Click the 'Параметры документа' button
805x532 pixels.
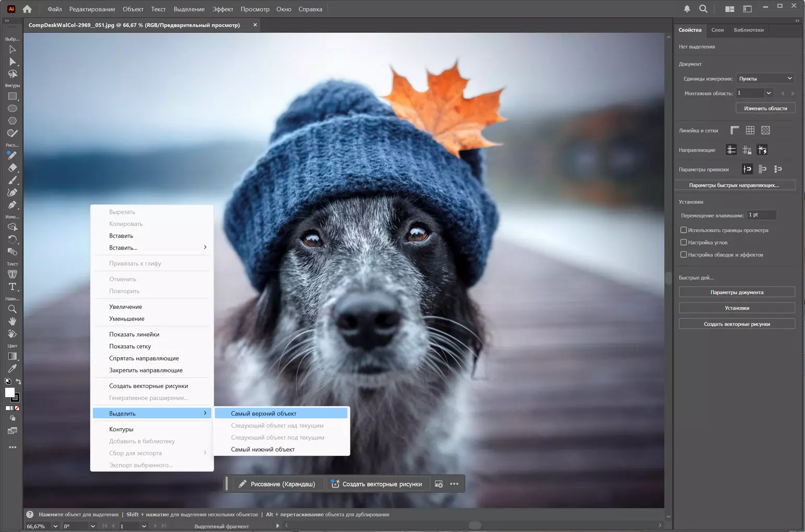point(737,292)
